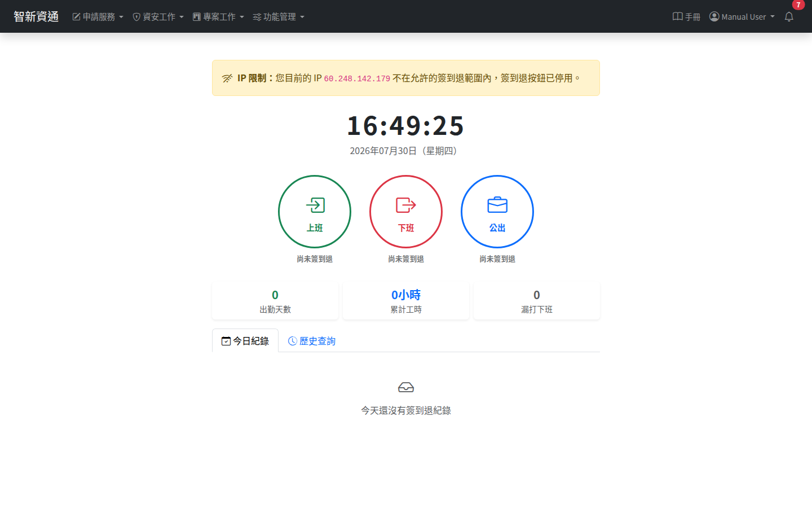
Task: Click the 累計工時 stat card
Action: (x=406, y=301)
